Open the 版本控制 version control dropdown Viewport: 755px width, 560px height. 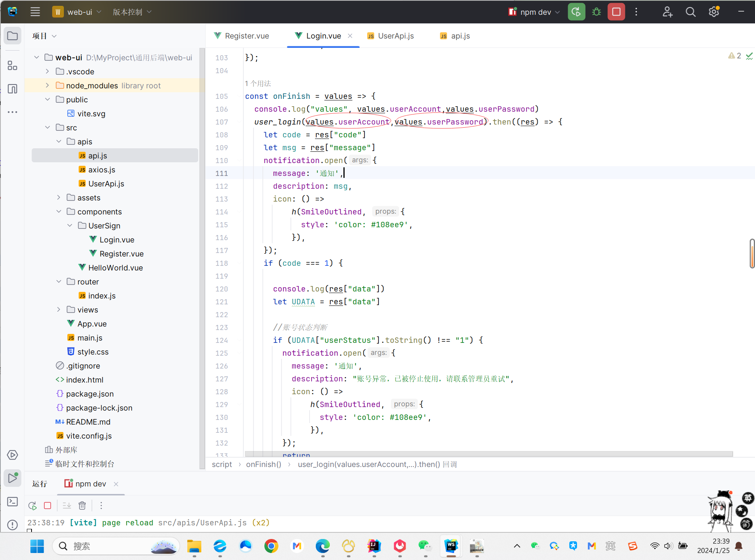point(132,12)
